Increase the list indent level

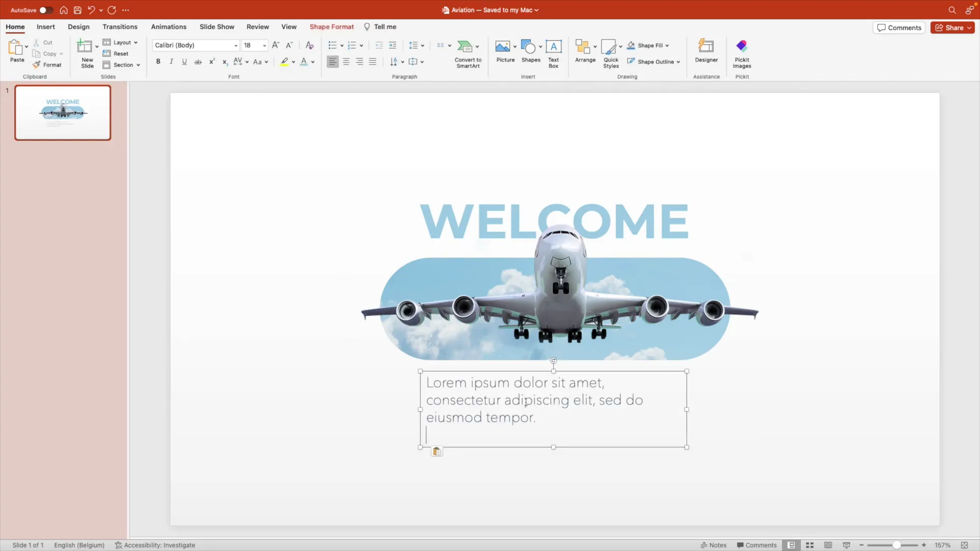[393, 45]
